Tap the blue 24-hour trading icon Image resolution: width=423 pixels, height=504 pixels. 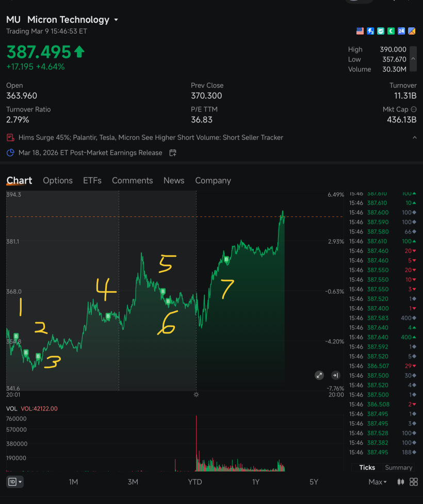(x=401, y=31)
